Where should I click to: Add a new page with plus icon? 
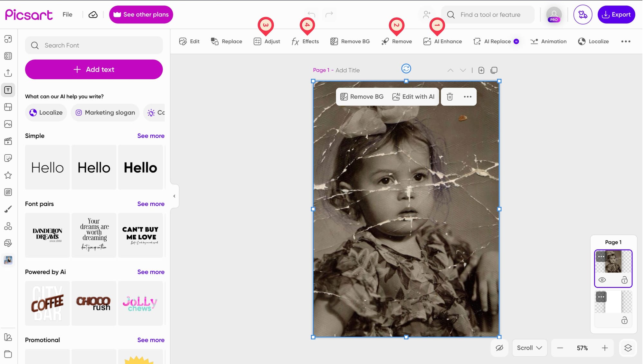[481, 70]
